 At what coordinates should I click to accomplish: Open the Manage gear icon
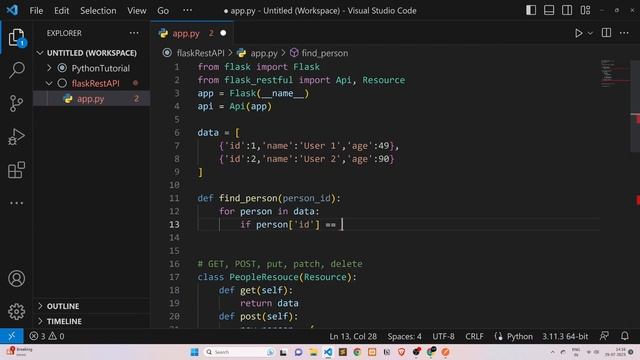(16, 312)
